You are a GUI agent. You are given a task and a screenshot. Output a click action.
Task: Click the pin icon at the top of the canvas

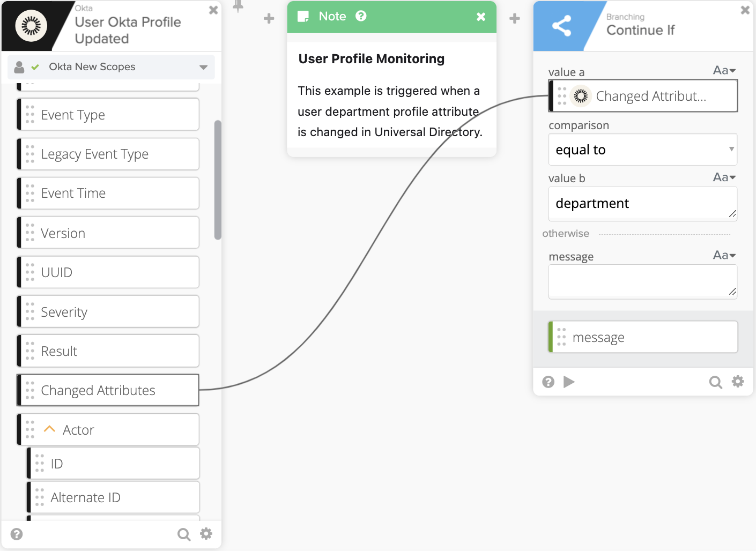[238, 6]
